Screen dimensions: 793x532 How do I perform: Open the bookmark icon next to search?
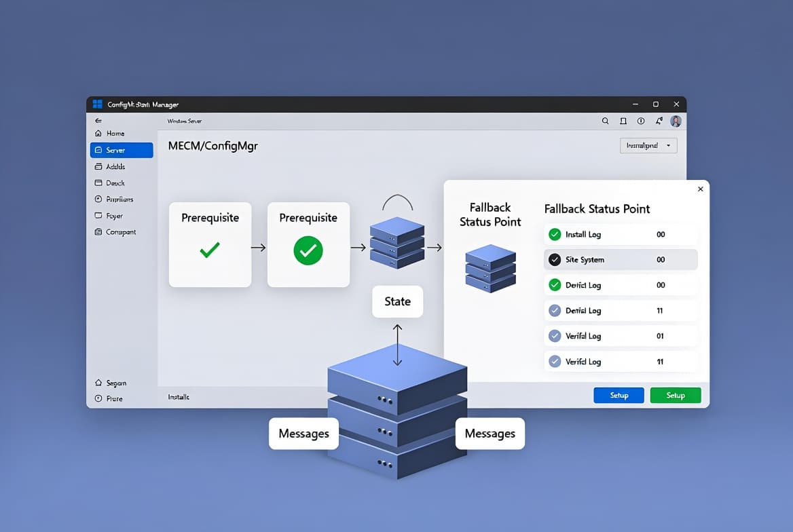[623, 121]
